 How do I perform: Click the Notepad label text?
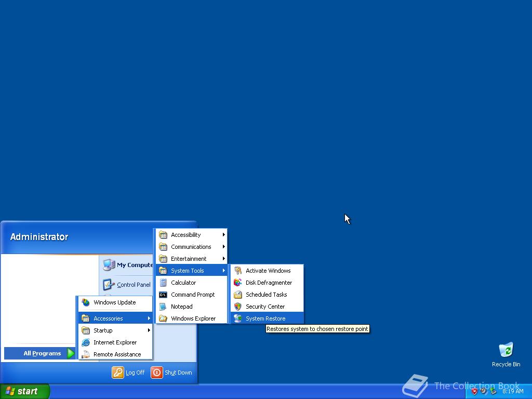[x=181, y=307]
